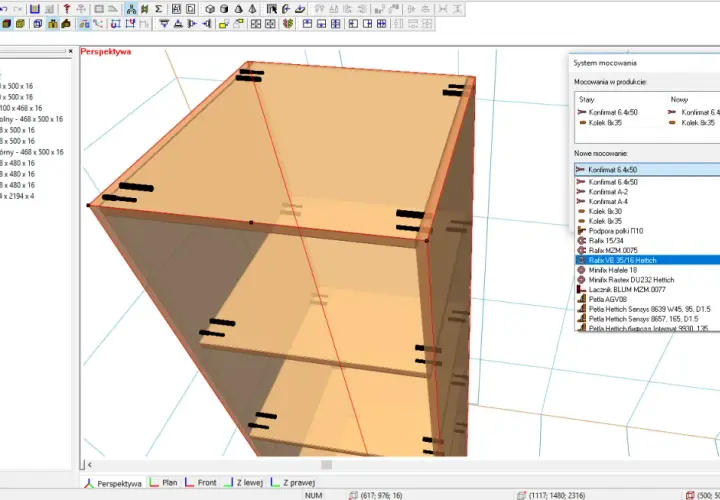Click the blue layered-box icon
This screenshot has height=500, width=720.
point(38,24)
